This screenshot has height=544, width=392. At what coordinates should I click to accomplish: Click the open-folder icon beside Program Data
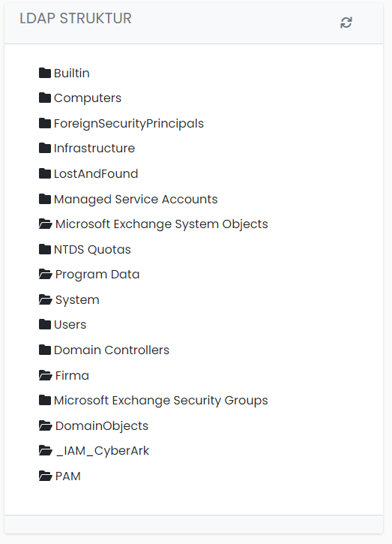(x=46, y=274)
